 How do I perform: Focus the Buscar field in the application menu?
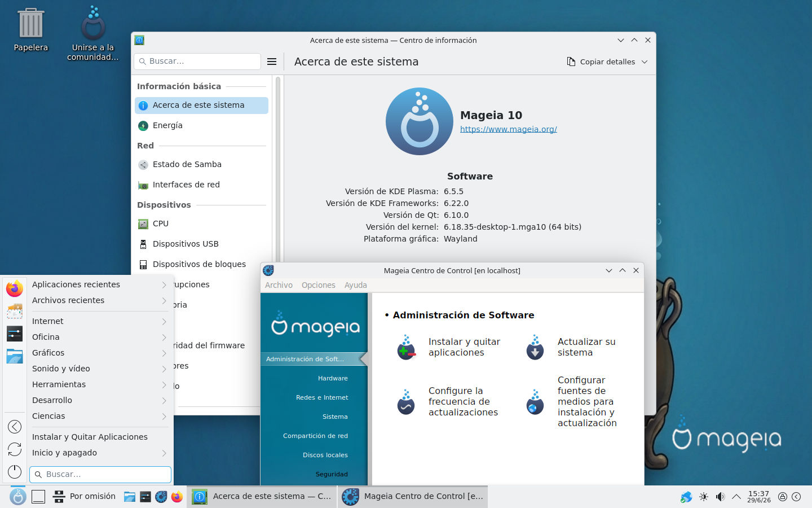(x=100, y=475)
